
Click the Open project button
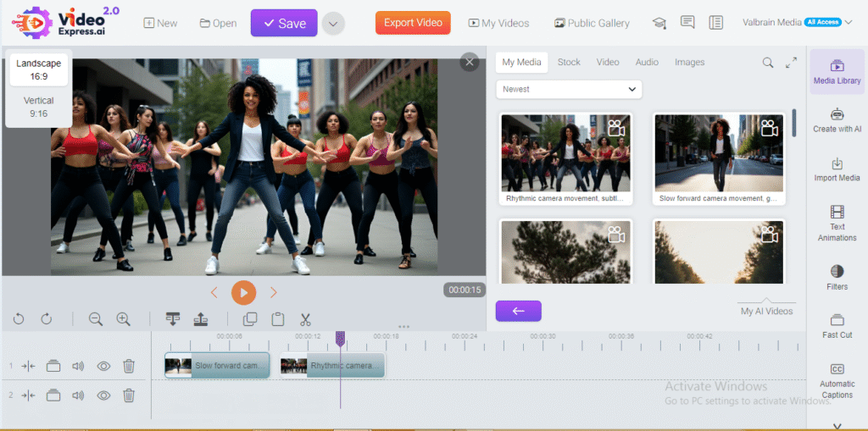coord(218,23)
